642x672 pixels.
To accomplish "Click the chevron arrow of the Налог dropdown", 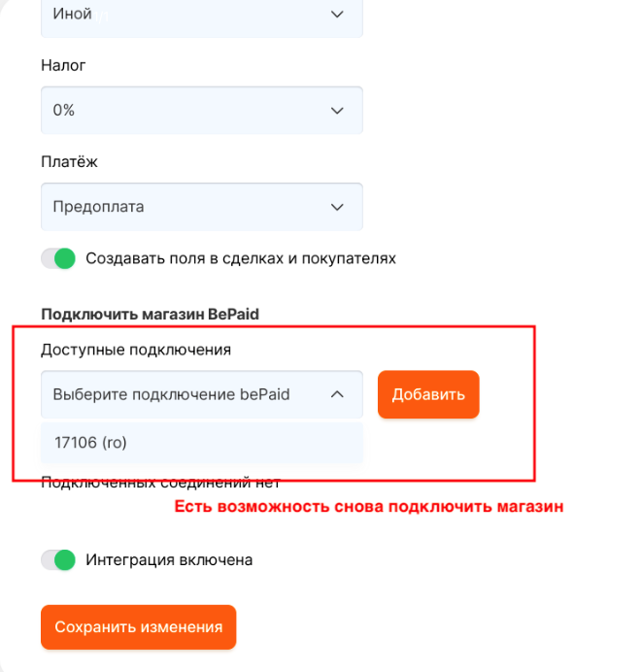I will click(337, 111).
